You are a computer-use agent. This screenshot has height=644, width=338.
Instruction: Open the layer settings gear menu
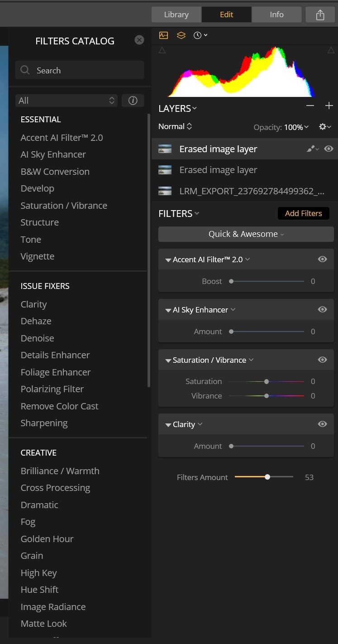pyautogui.click(x=325, y=127)
